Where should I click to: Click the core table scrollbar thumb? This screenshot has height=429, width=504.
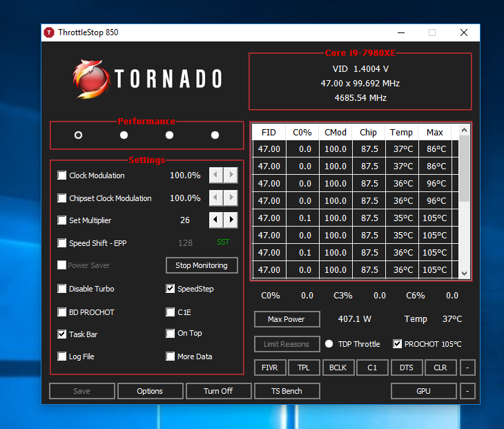[x=464, y=169]
